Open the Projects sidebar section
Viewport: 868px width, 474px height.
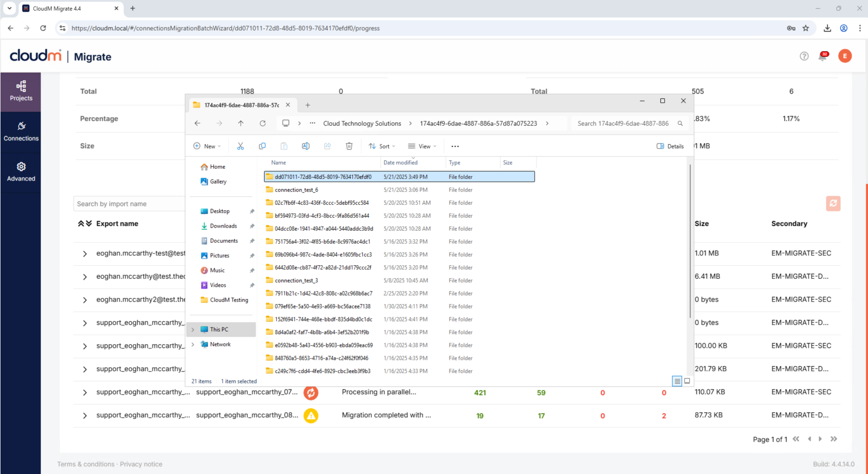click(21, 91)
